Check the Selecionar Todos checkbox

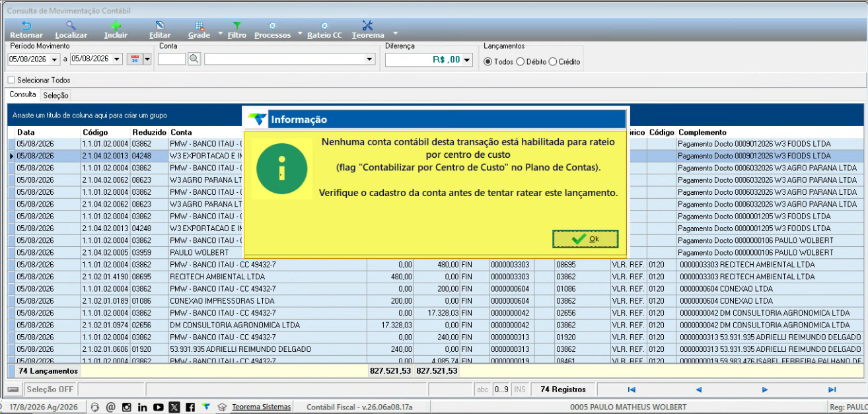click(11, 80)
